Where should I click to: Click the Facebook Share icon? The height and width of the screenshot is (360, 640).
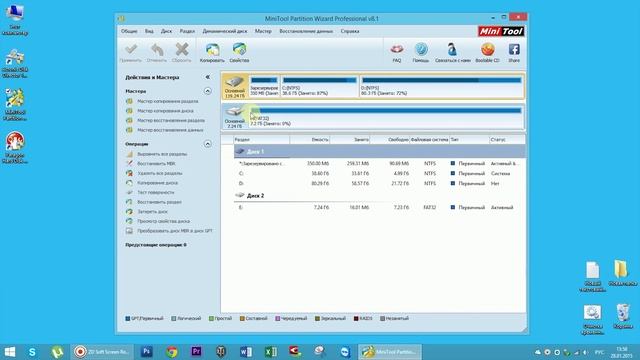[x=514, y=49]
